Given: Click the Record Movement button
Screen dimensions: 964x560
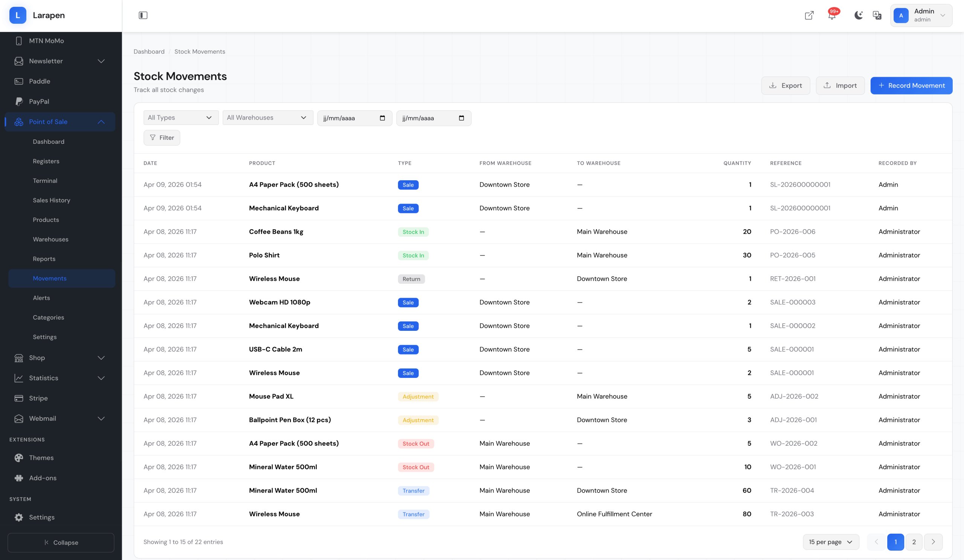Looking at the screenshot, I should (x=911, y=85).
